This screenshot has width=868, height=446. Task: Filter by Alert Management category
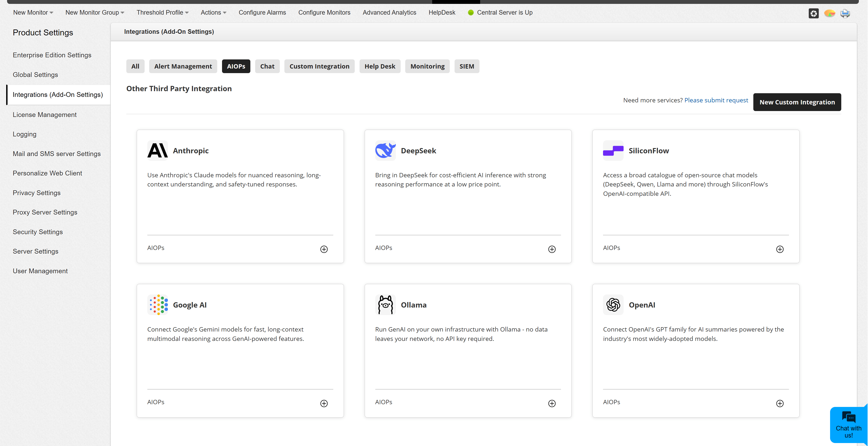[x=183, y=66]
